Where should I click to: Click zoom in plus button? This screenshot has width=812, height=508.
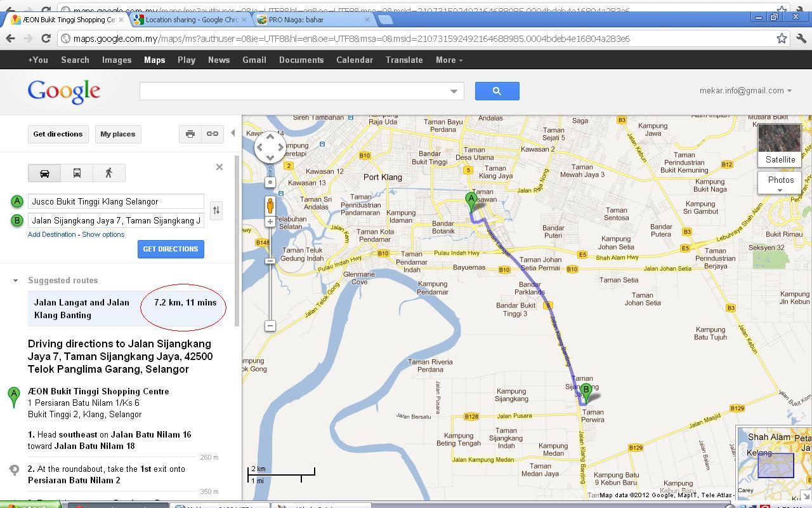(x=270, y=222)
